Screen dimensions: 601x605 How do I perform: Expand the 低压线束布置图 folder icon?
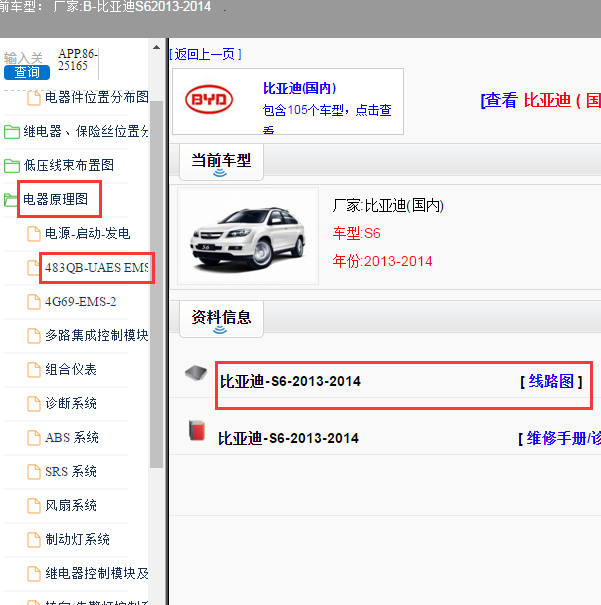(12, 166)
